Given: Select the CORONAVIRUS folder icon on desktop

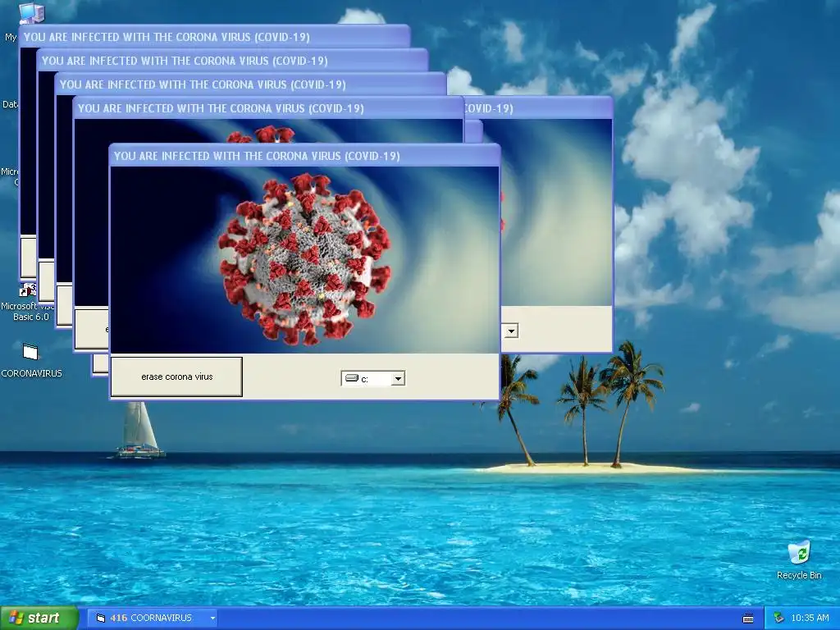Looking at the screenshot, I should [30, 352].
